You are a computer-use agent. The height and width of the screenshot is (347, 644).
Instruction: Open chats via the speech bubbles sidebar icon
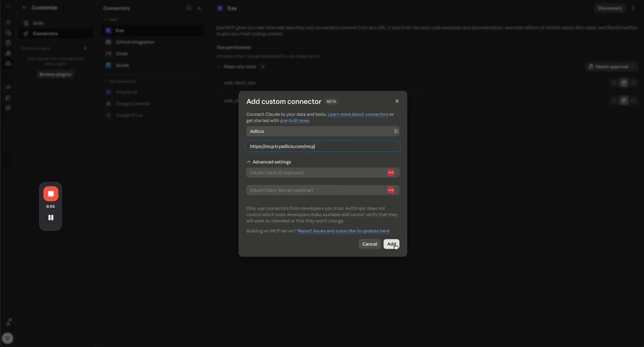[x=8, y=32]
